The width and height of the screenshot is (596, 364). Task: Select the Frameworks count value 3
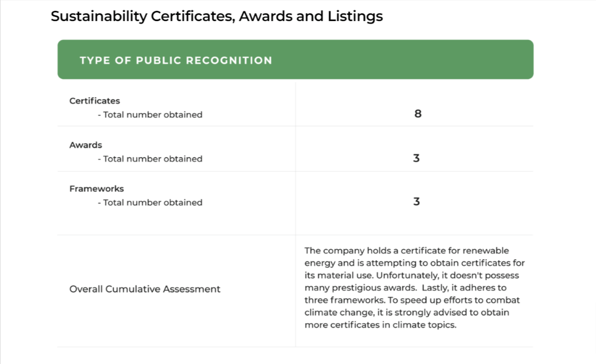tap(416, 202)
